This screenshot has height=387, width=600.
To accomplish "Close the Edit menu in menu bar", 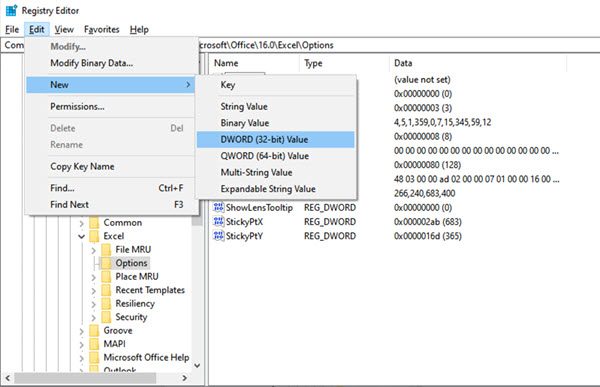I will 37,29.
